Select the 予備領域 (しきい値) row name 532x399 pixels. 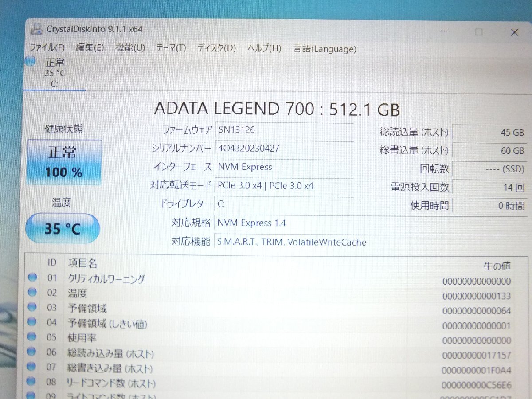coord(107,324)
